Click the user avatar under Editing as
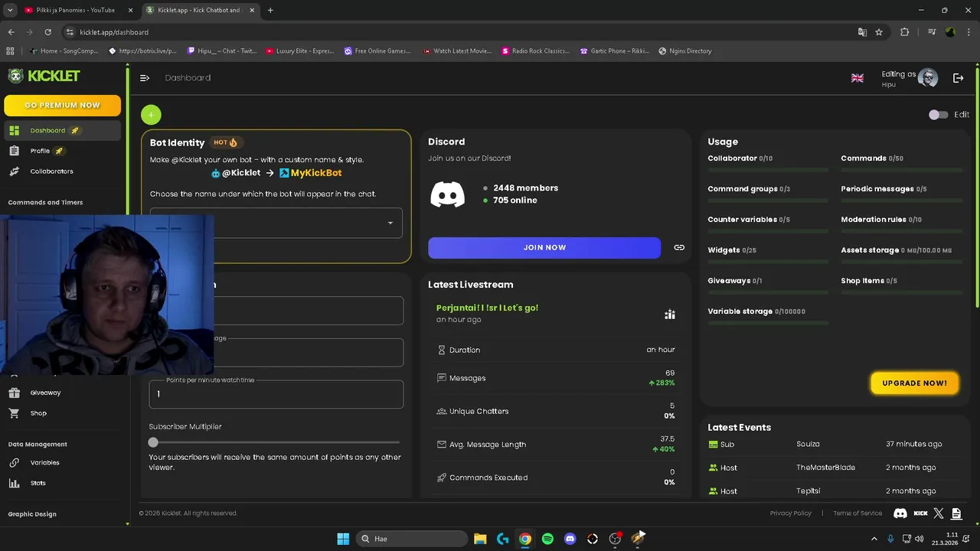The height and width of the screenshot is (551, 980). point(928,77)
